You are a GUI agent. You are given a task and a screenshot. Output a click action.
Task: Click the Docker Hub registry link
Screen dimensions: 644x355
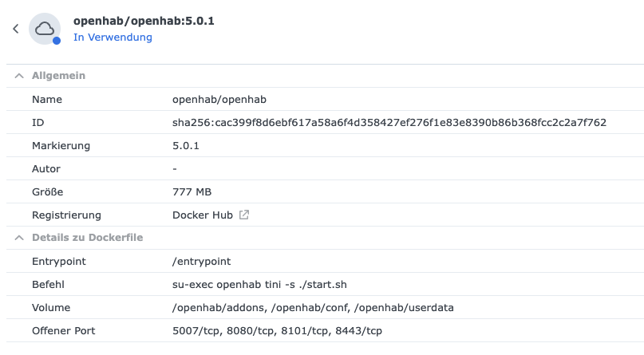[203, 215]
